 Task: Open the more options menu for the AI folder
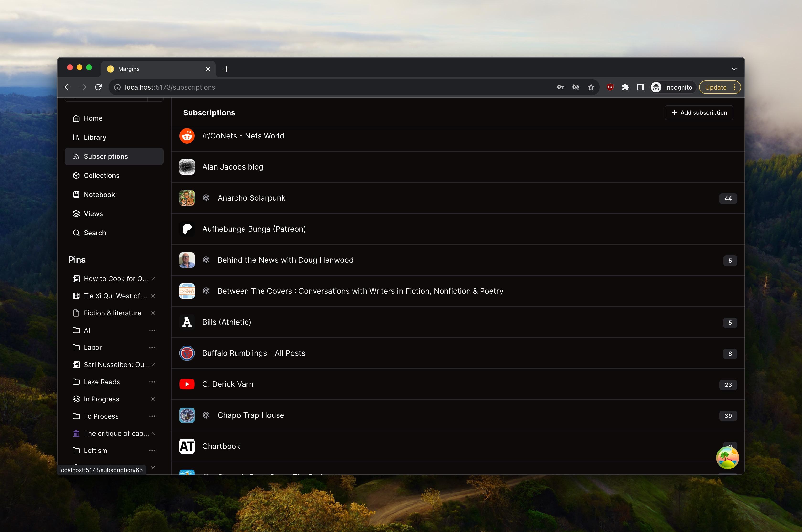(x=152, y=330)
